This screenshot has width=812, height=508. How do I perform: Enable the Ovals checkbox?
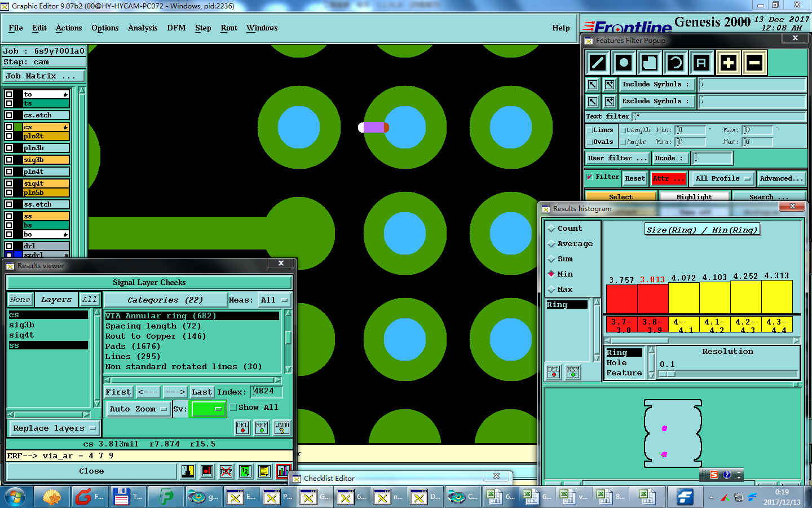pos(589,142)
